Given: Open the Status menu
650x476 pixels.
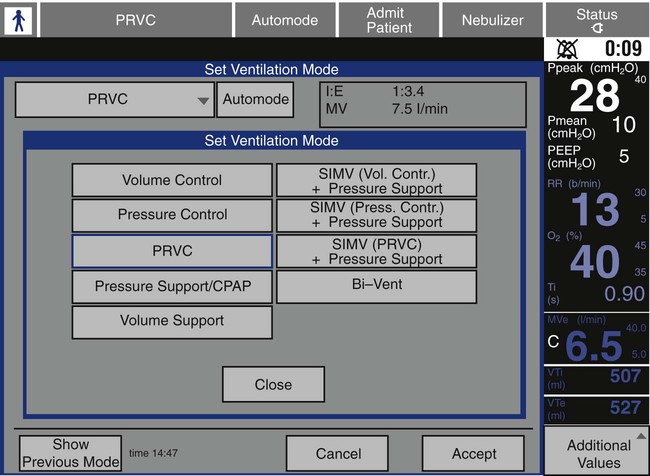Looking at the screenshot, I should (x=597, y=20).
